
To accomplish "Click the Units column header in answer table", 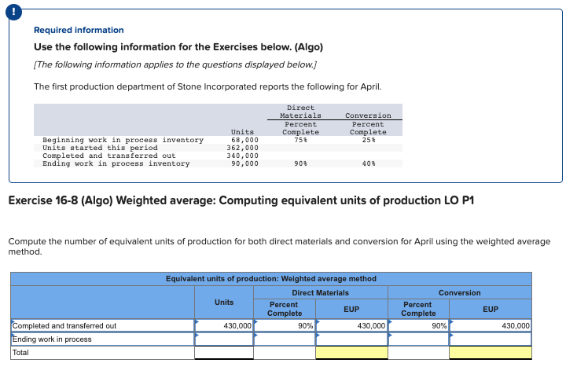I will [224, 302].
